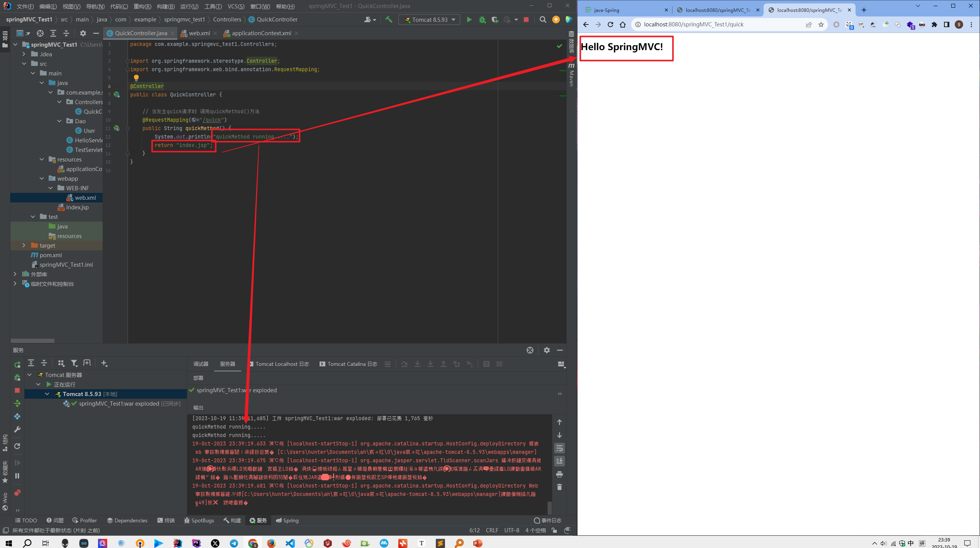The image size is (980, 548).
Task: Switch to web.xml editor tab
Action: tap(199, 33)
